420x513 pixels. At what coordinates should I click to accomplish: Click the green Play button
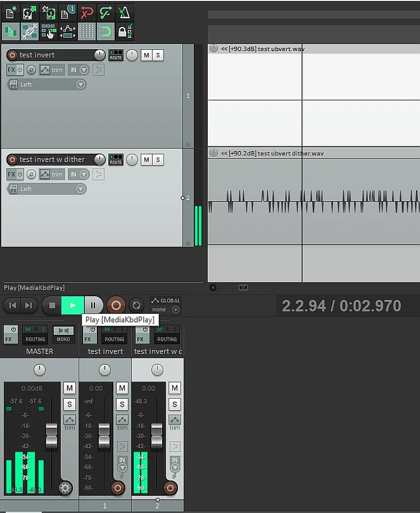point(72,305)
